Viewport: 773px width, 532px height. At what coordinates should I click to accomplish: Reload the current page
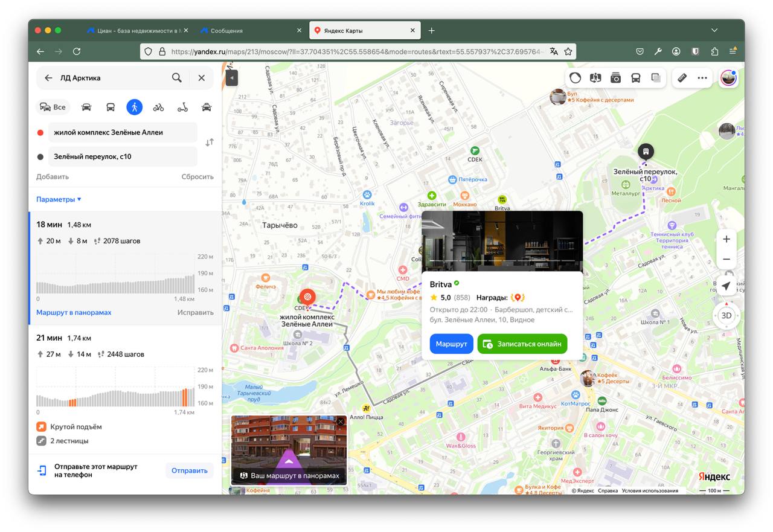(x=77, y=52)
